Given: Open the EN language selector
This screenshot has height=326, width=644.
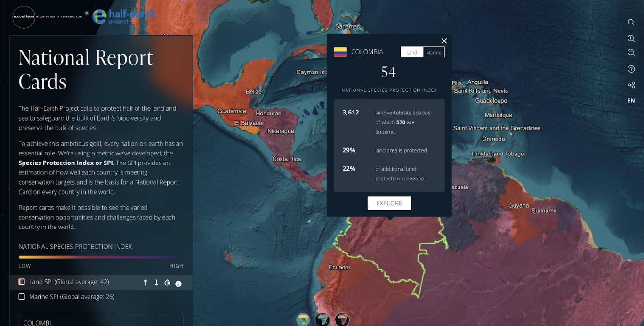Looking at the screenshot, I should click(631, 100).
